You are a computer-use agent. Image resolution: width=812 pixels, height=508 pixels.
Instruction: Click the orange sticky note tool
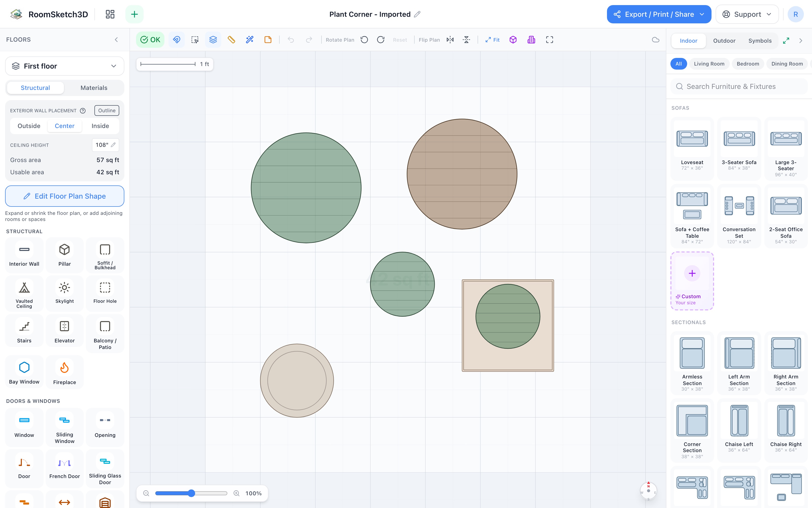268,40
